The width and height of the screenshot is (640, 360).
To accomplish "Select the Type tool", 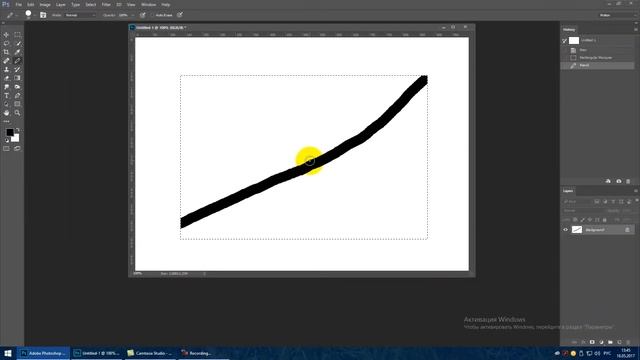I will (6, 96).
